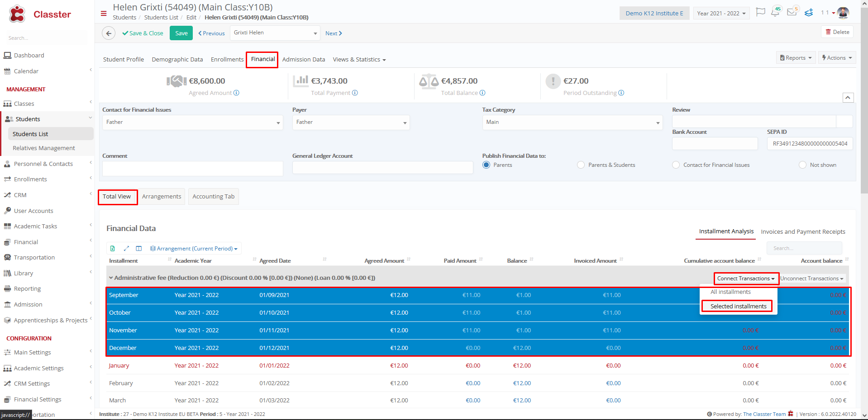This screenshot has width=868, height=420.
Task: Click the SEPA ID field
Action: 810,144
